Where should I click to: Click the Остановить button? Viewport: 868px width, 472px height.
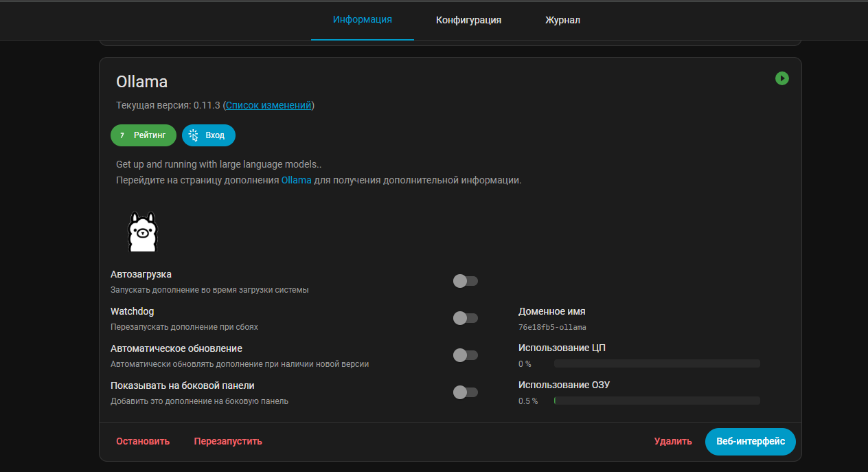[x=143, y=441]
